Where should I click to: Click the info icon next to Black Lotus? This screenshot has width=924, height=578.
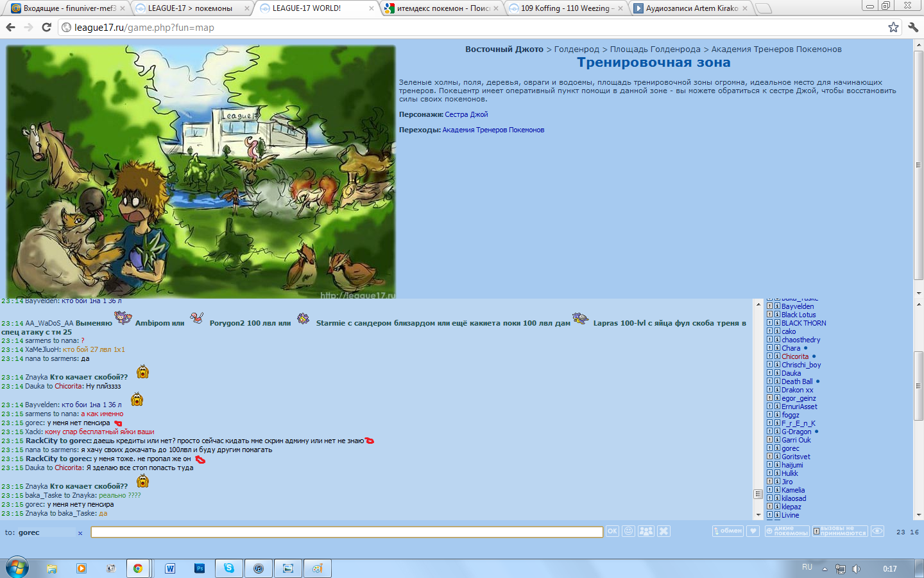tap(777, 315)
